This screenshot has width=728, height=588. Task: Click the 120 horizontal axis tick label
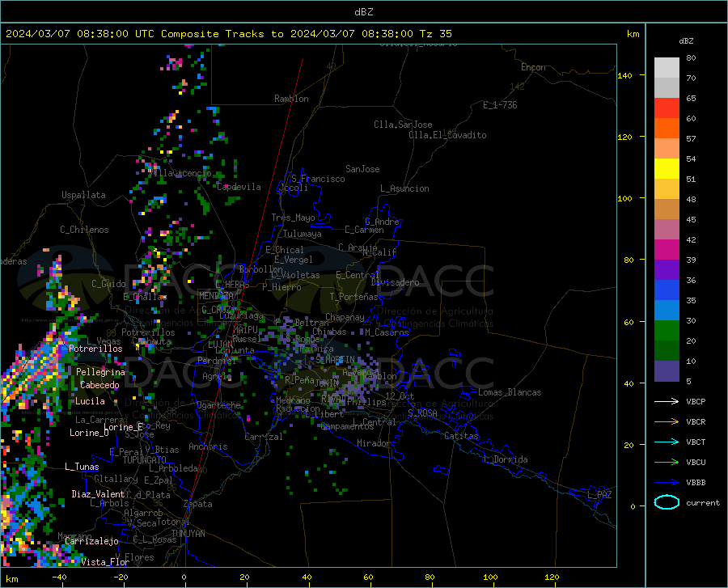(552, 577)
